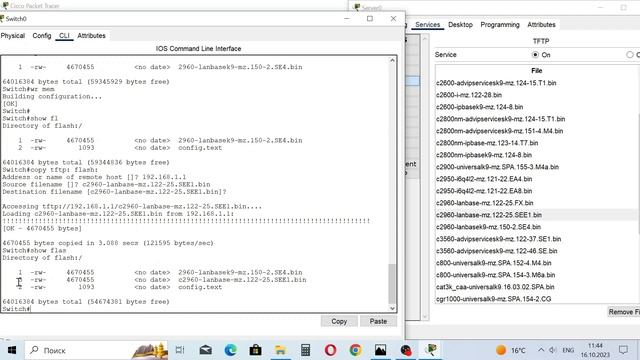Open File Explorer from taskbar

(x=280, y=350)
